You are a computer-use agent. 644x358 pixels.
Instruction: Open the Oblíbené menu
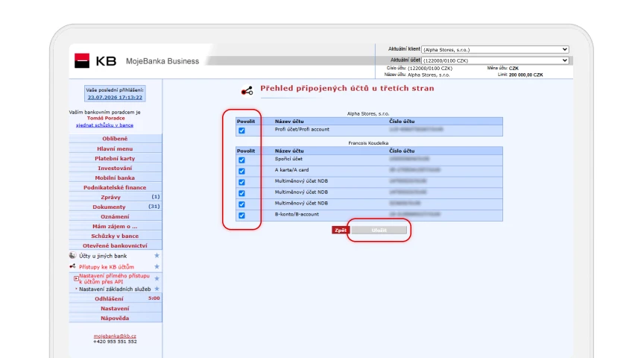115,139
